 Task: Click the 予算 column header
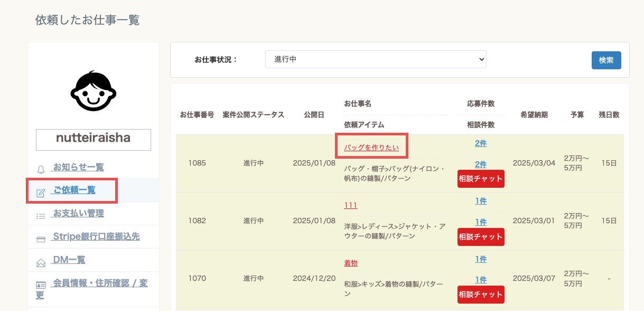(x=577, y=115)
